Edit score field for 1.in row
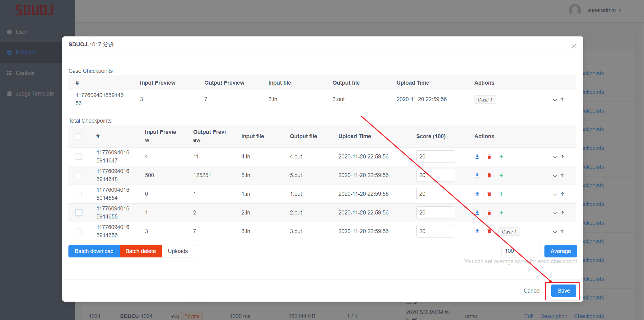The height and width of the screenshot is (320, 644). pyautogui.click(x=436, y=194)
